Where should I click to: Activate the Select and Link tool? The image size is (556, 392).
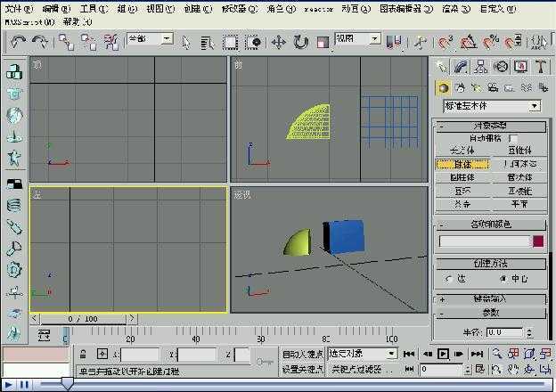pyautogui.click(x=66, y=43)
